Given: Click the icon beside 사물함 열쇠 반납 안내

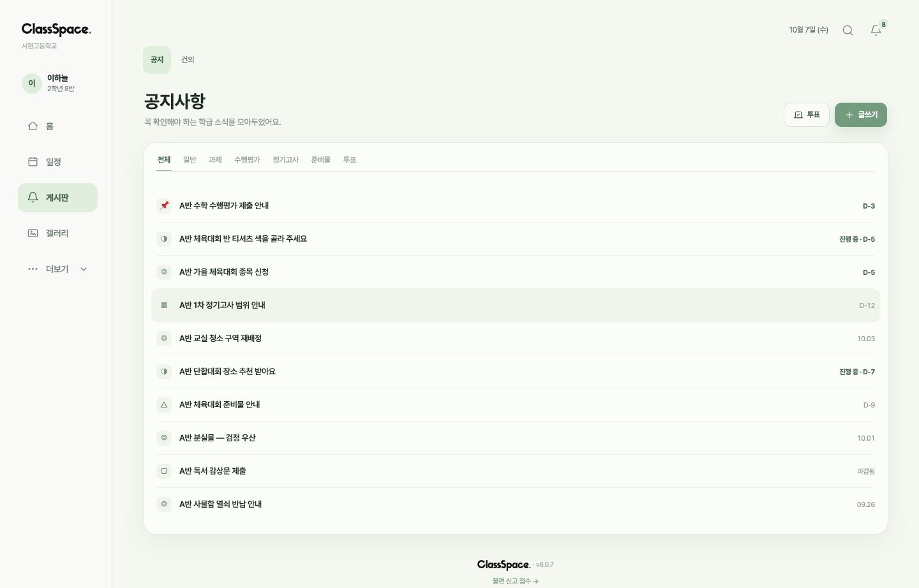Looking at the screenshot, I should [x=164, y=504].
